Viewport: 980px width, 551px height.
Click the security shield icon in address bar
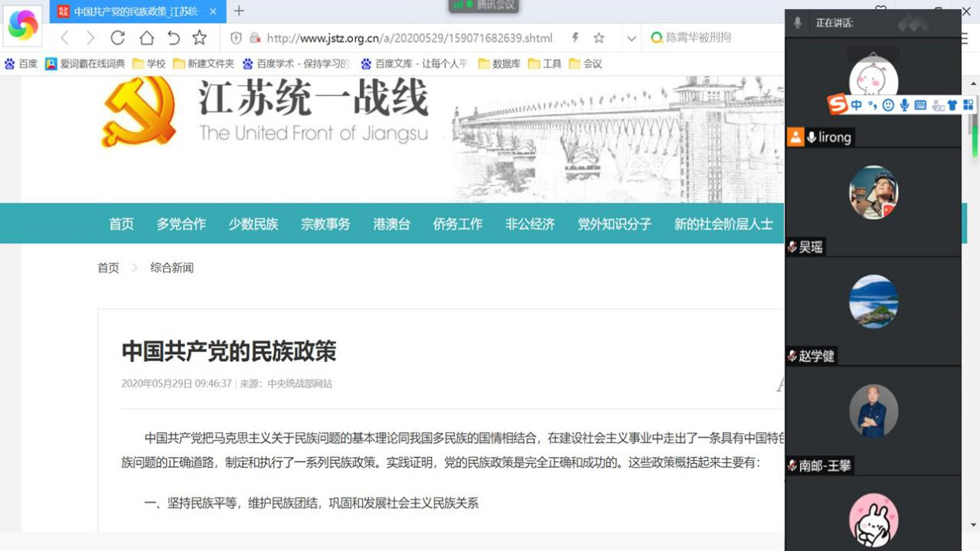(236, 38)
